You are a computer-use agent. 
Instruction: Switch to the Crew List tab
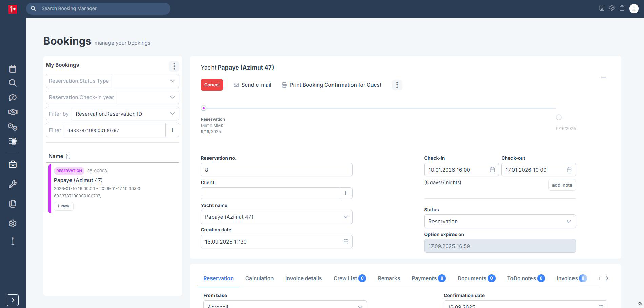tap(349, 278)
